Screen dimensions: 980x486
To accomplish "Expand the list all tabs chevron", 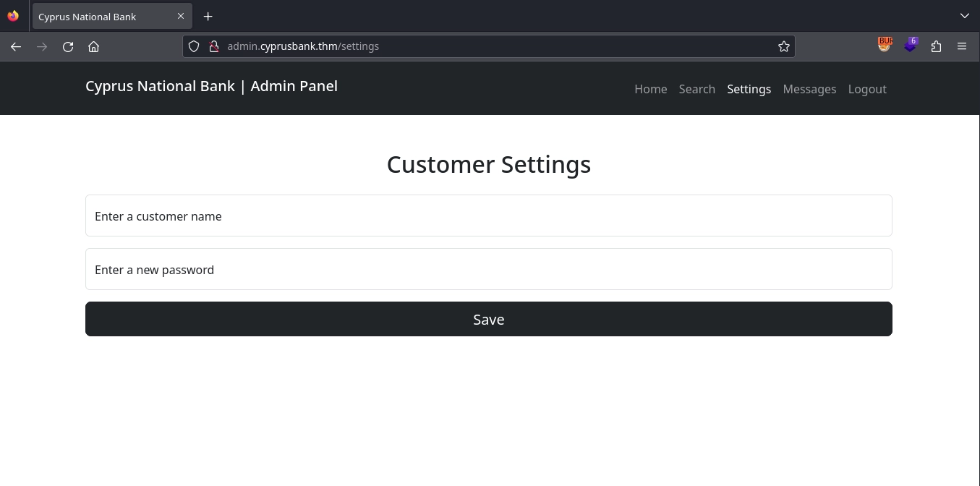I will 964,16.
